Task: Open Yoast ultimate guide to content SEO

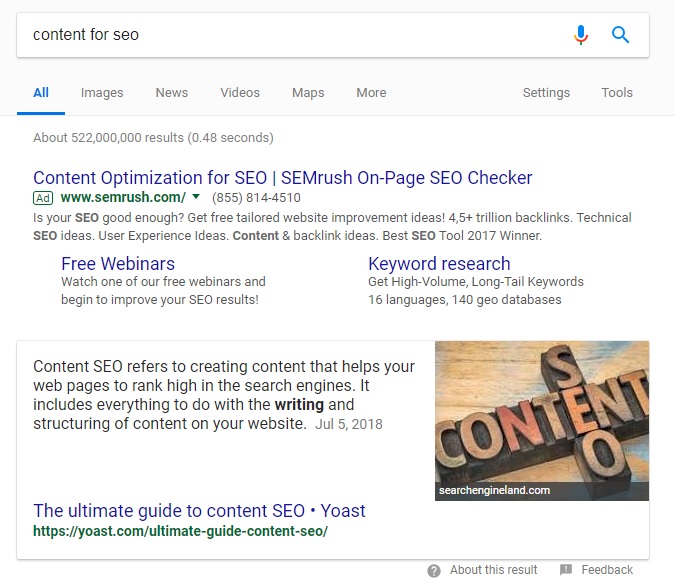Action: (199, 511)
